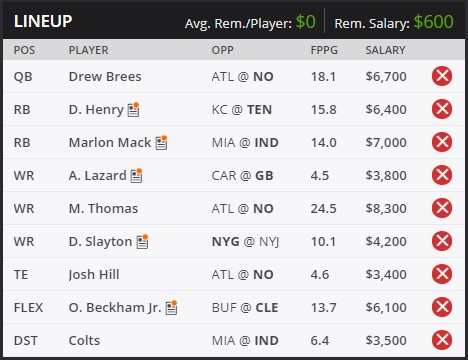Image resolution: width=468 pixels, height=360 pixels.
Task: Remove A. Lazard from the lineup
Action: tap(442, 175)
